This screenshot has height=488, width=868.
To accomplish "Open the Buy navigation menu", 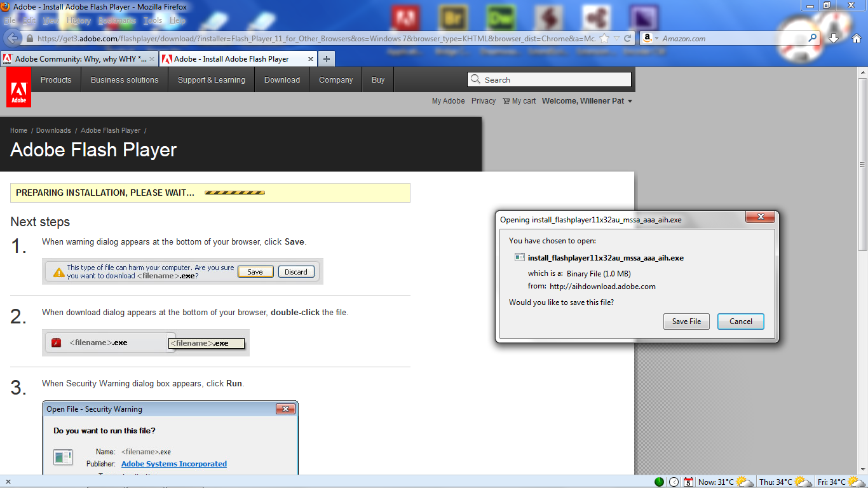I will (378, 80).
